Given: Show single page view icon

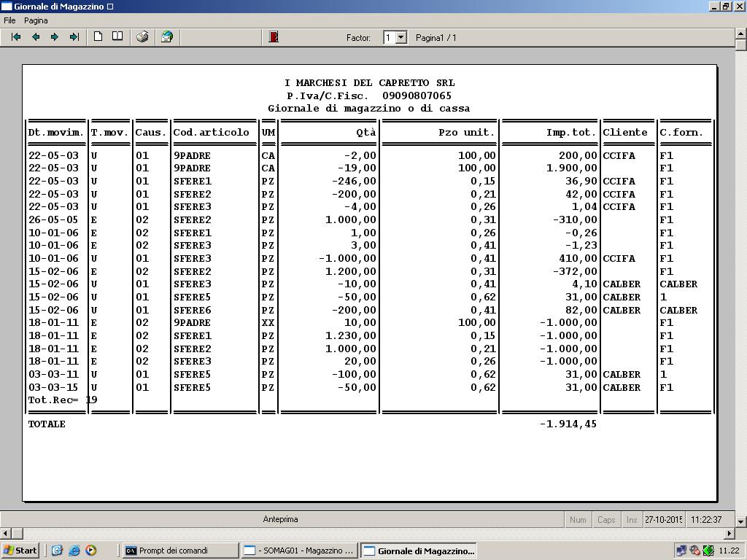Looking at the screenshot, I should coord(98,36).
